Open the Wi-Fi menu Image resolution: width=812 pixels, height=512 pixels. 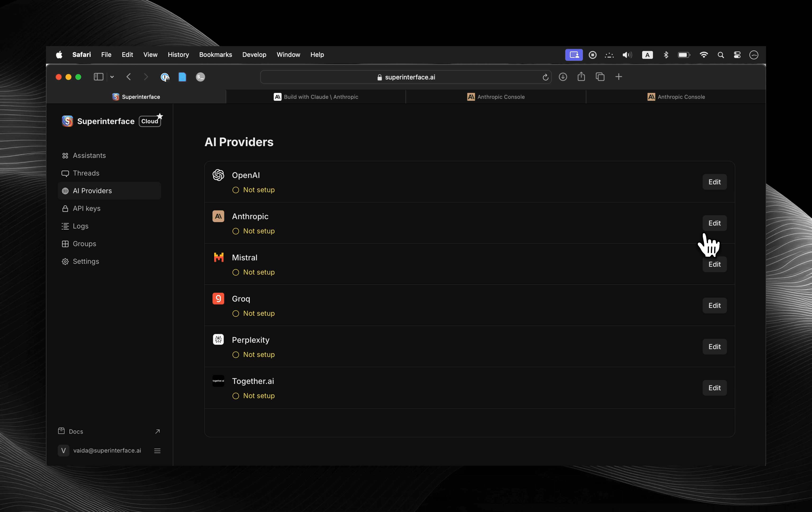(704, 55)
